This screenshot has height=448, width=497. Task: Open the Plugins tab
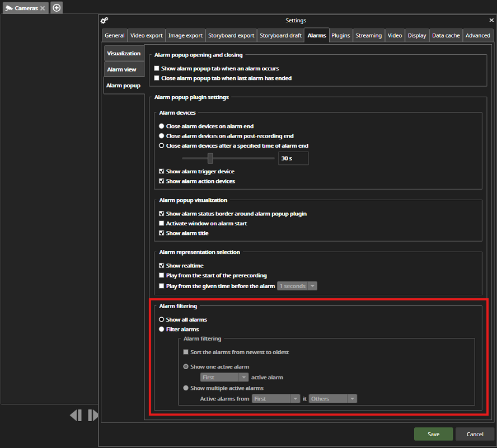341,35
